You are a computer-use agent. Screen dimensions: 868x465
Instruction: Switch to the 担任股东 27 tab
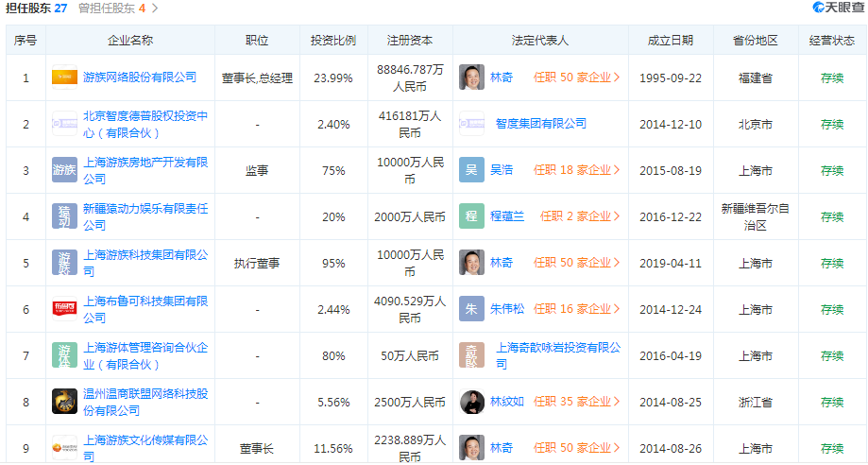[x=35, y=9]
